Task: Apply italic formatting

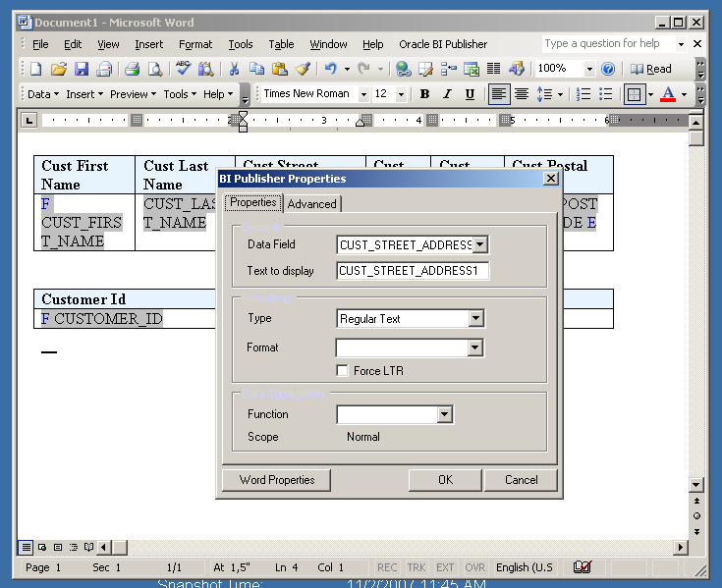Action: pos(447,94)
